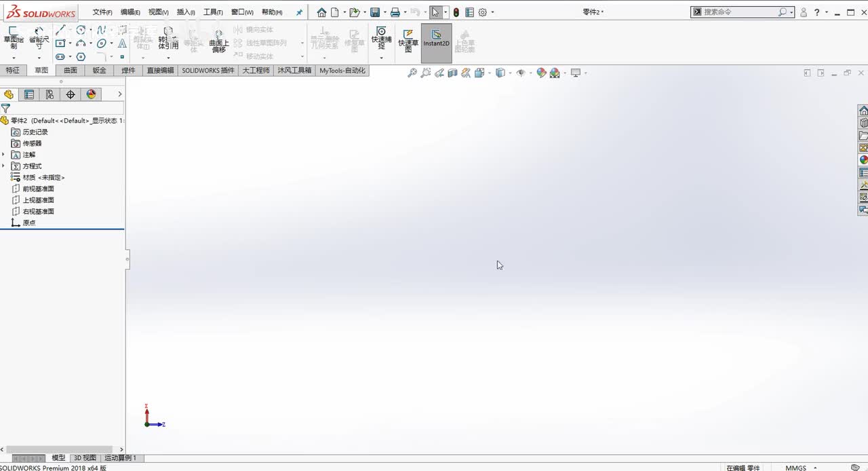Select the Line sketch tool
The image size is (868, 471).
pos(60,30)
